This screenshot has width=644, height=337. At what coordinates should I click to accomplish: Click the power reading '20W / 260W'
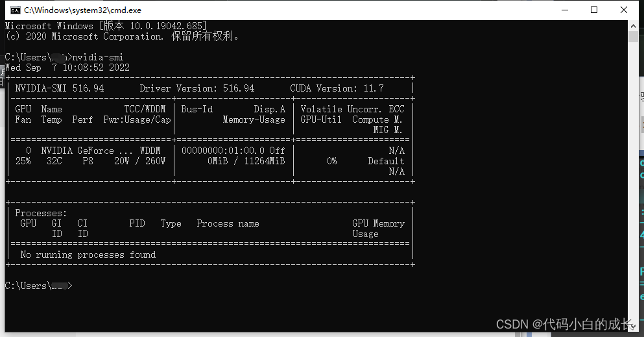point(139,160)
